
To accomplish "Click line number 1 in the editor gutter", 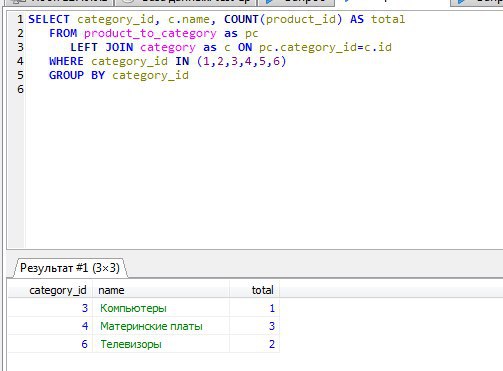I will coord(20,19).
